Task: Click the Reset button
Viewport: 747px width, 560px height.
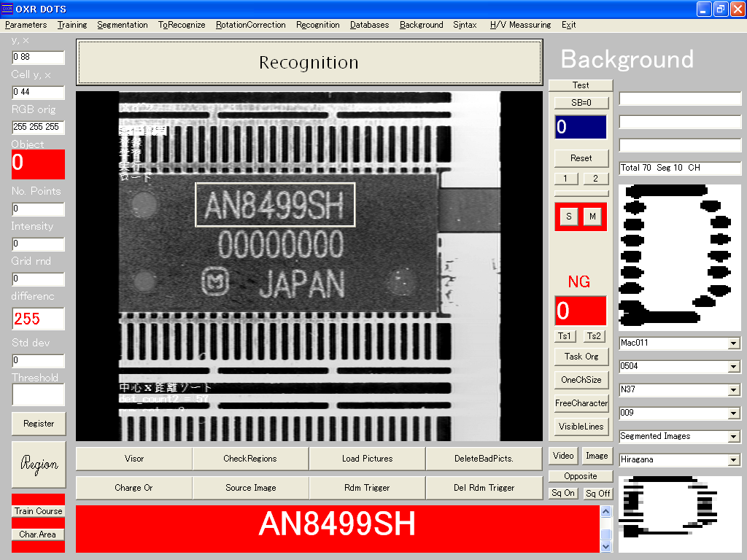Action: point(581,158)
